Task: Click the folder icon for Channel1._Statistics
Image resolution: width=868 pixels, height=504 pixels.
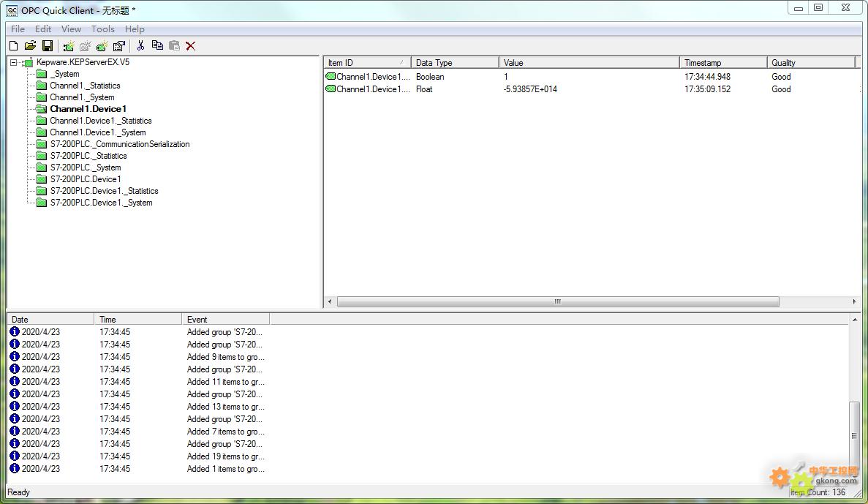Action: point(42,86)
